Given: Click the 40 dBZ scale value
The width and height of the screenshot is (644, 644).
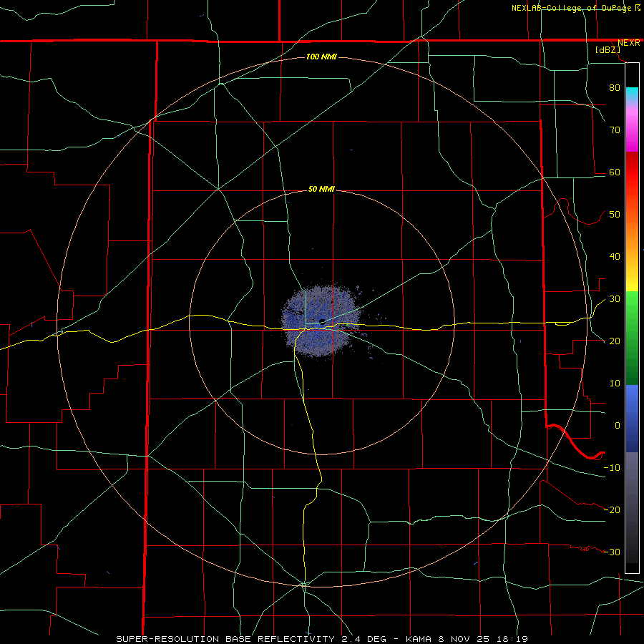Looking at the screenshot, I should tap(615, 256).
